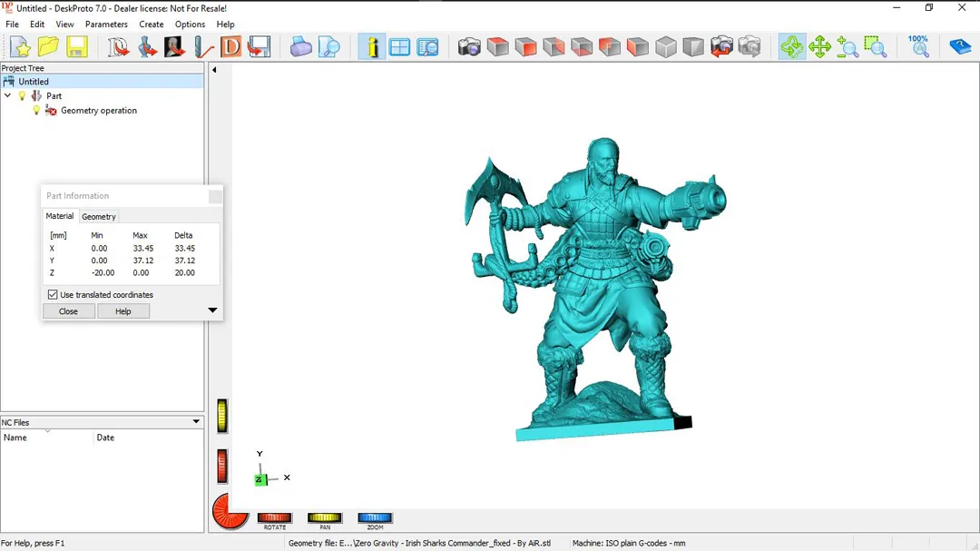Click Close button in Part Information dialog
This screenshot has width=980, height=551.
tap(69, 310)
